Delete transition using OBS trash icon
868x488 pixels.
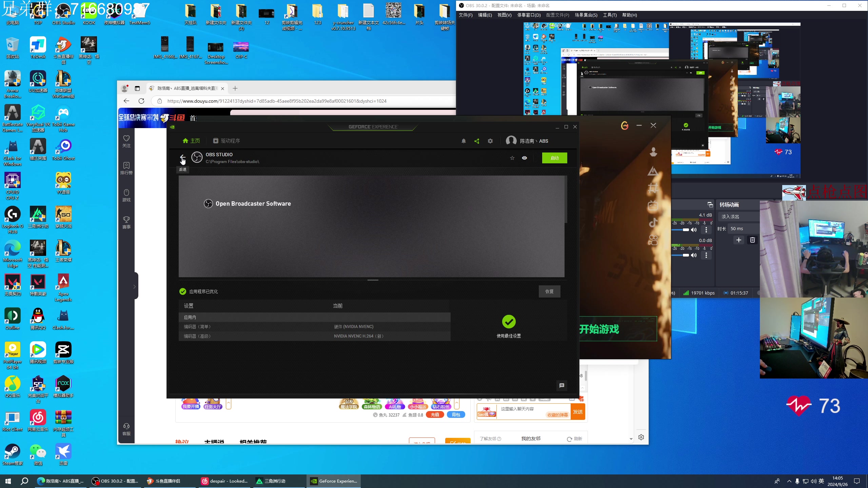pyautogui.click(x=752, y=240)
